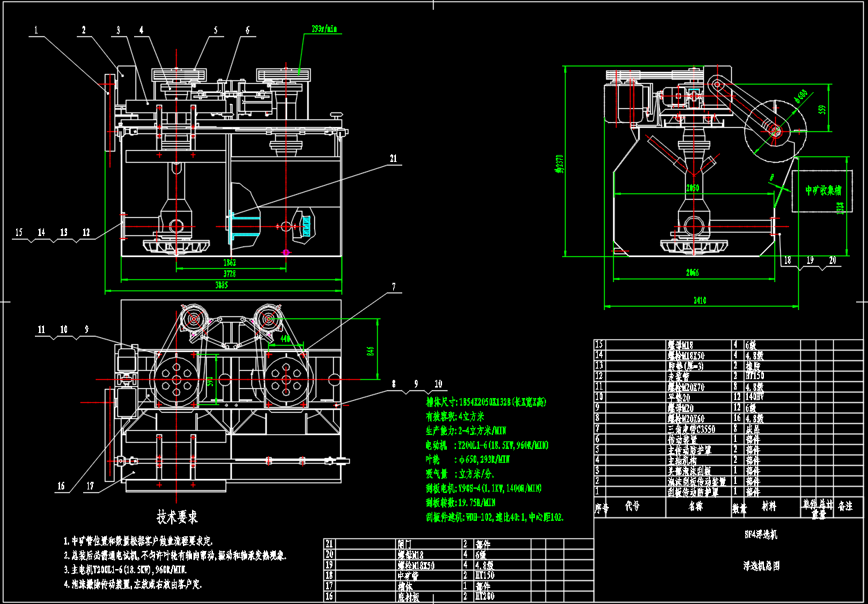Click the 技术要求 heading

click(175, 516)
